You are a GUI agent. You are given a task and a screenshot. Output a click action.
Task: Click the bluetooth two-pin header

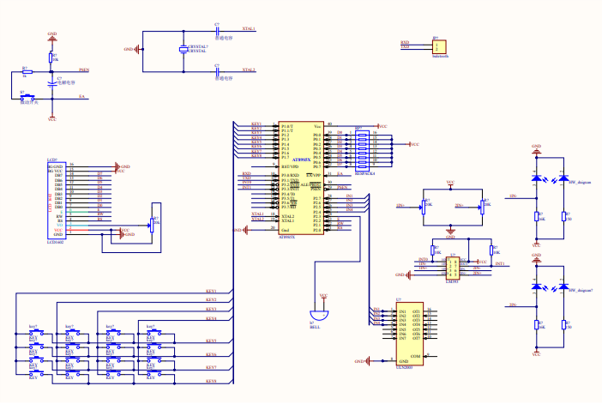pos(439,47)
